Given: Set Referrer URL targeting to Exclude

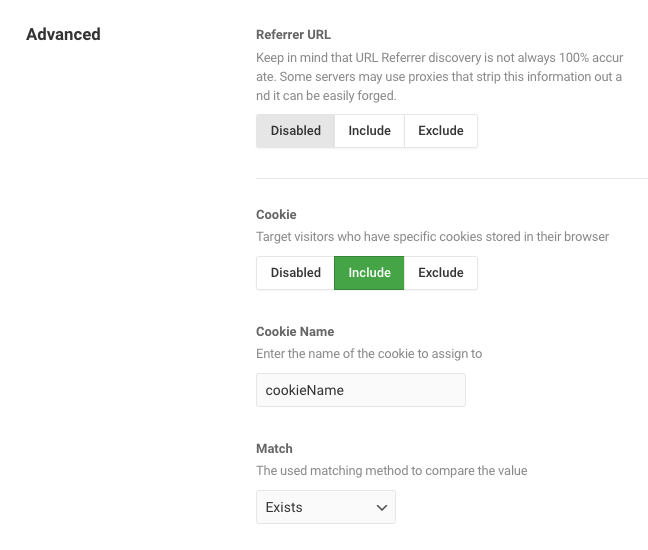Looking at the screenshot, I should 441,131.
